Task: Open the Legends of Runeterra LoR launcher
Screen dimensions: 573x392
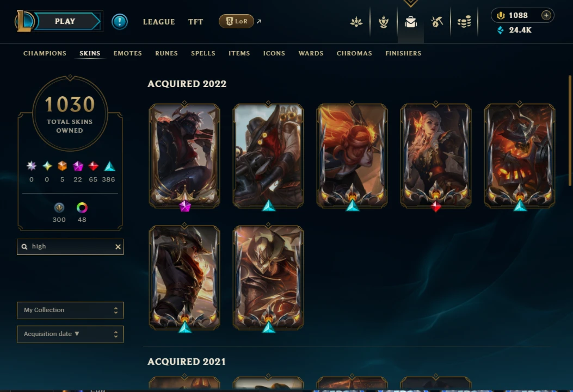Action: (x=236, y=21)
